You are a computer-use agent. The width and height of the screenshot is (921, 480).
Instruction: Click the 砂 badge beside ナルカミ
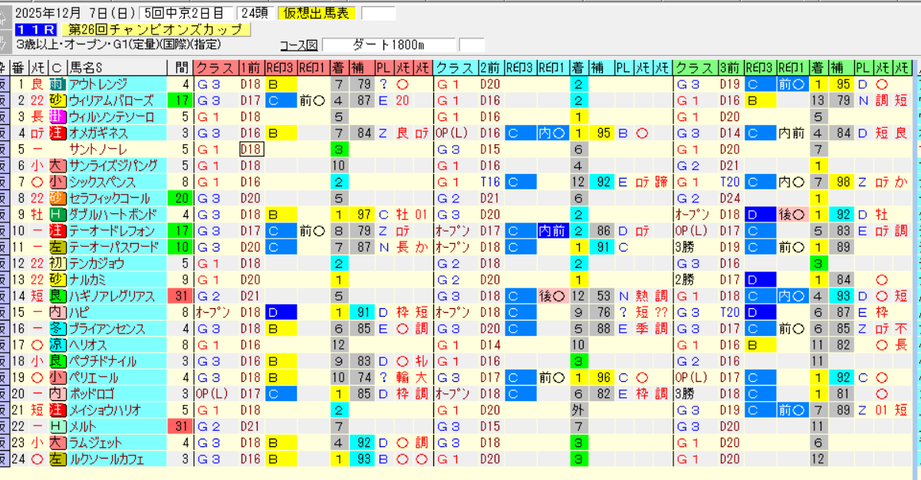[57, 280]
